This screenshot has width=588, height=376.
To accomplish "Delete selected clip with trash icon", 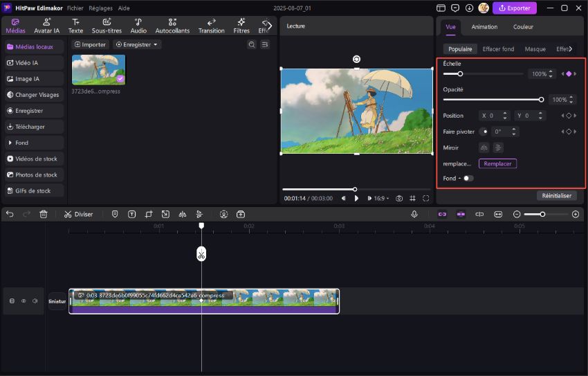I will [x=44, y=214].
